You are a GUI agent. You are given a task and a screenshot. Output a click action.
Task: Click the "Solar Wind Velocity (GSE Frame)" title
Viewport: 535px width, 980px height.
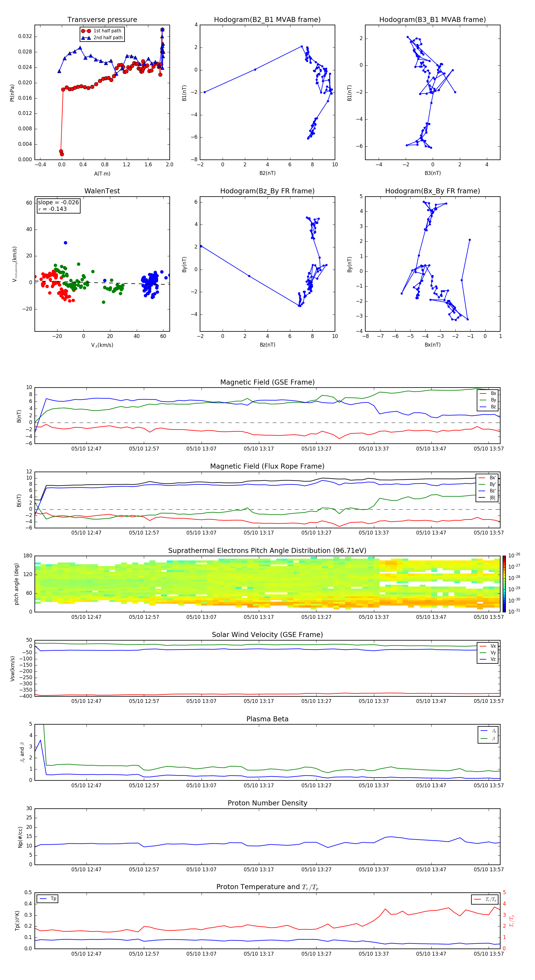[x=267, y=635]
